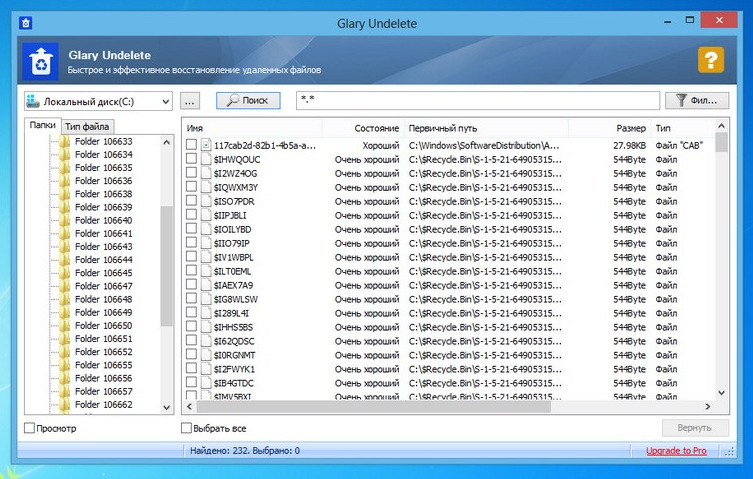Tick the Выбрать все checkbox
Viewport: 753px width, 479px height.
186,428
